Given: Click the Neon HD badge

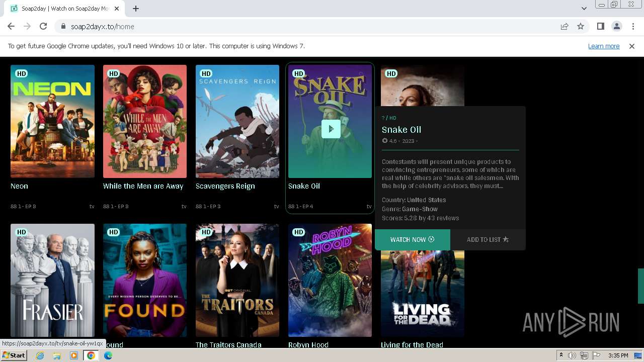Looking at the screenshot, I should (x=21, y=73).
